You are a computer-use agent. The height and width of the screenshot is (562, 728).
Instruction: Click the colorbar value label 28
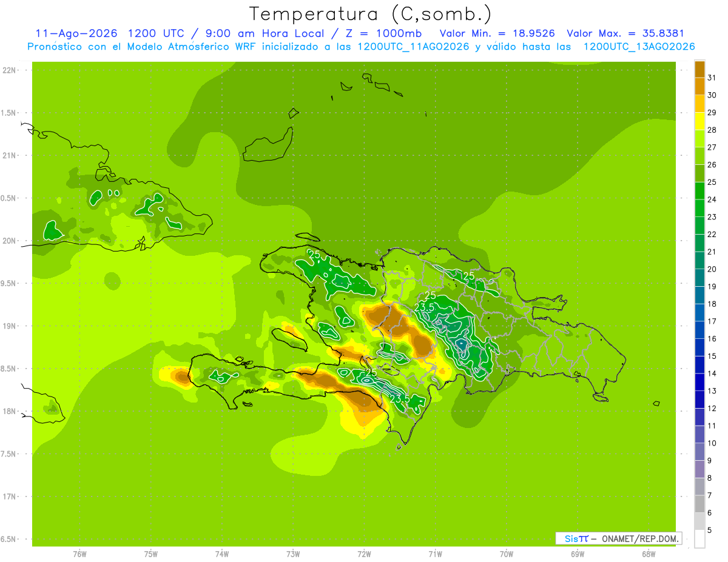pos(712,130)
